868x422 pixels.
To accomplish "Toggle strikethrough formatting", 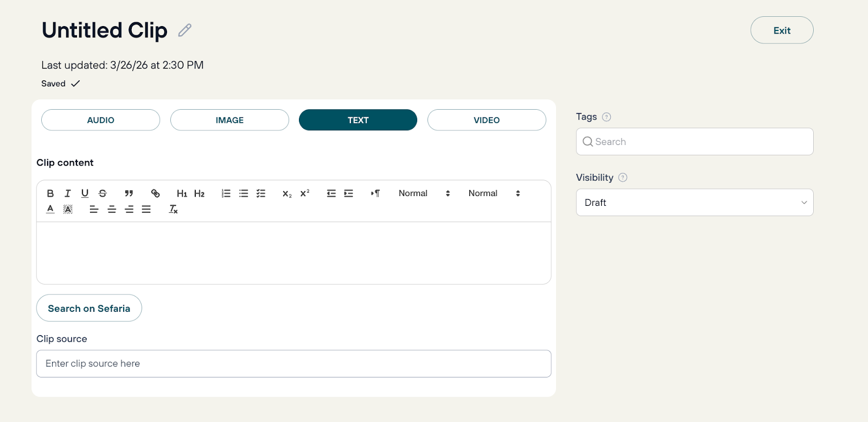I will (103, 193).
